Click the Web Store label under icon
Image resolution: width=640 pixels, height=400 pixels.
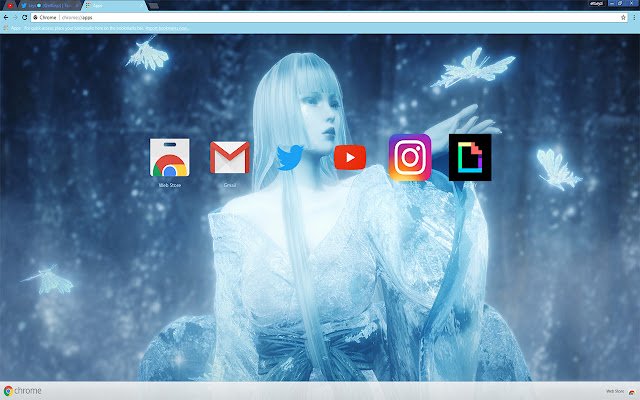tap(169, 185)
